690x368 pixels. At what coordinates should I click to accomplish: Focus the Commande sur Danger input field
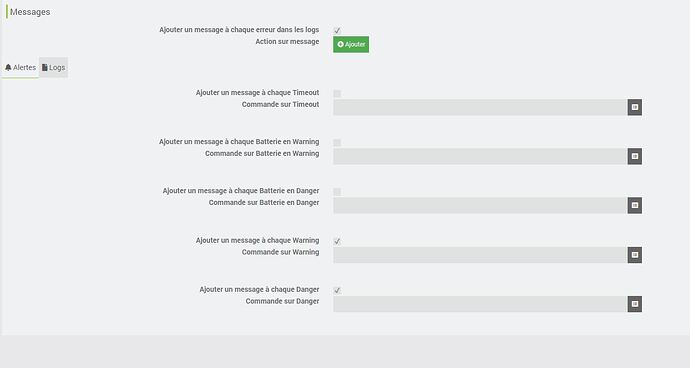(480, 304)
